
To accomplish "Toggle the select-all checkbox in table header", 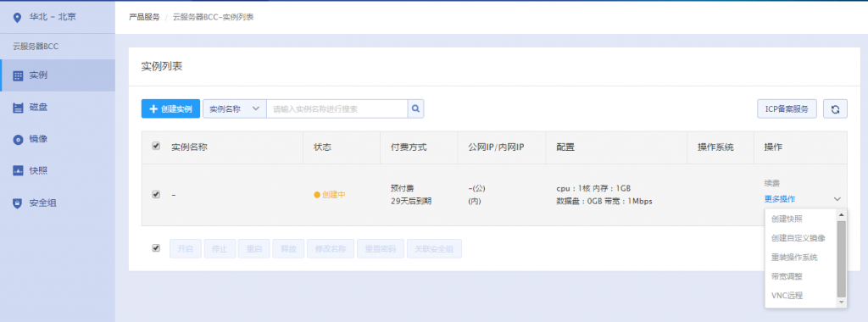I will [156, 146].
